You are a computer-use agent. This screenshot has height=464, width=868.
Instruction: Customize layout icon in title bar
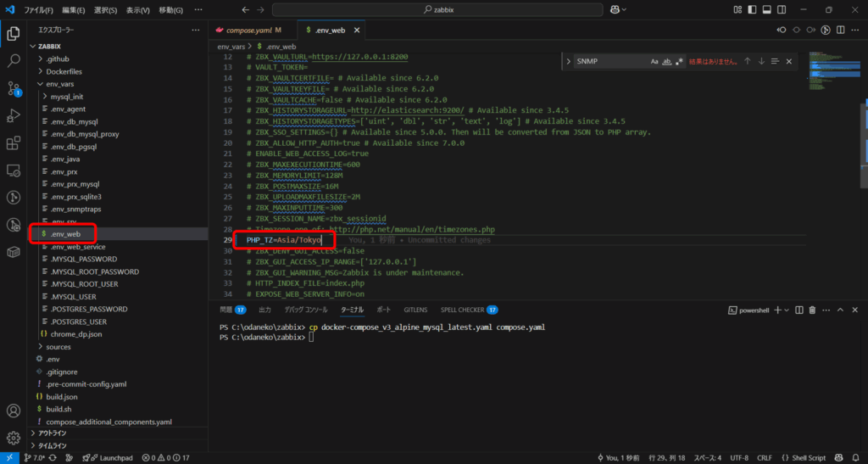point(737,10)
